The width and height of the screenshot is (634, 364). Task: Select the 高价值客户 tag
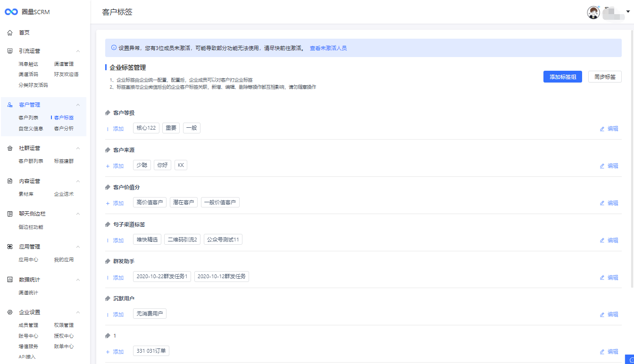point(150,202)
